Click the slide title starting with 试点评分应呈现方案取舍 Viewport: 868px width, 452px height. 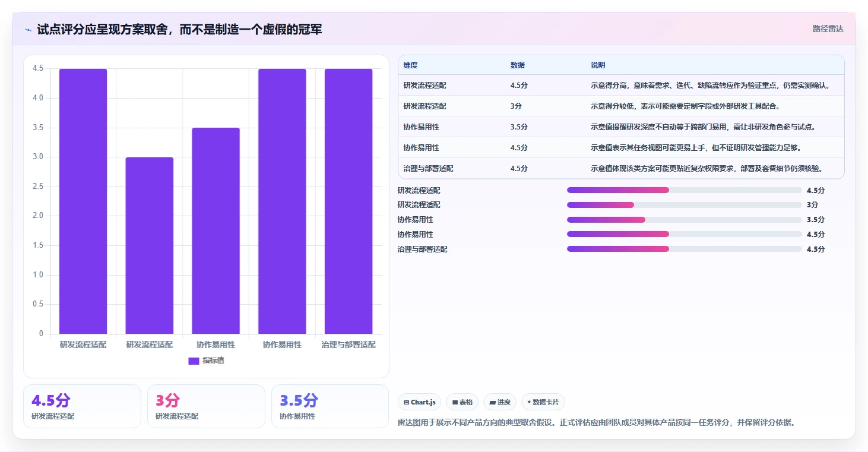179,29
